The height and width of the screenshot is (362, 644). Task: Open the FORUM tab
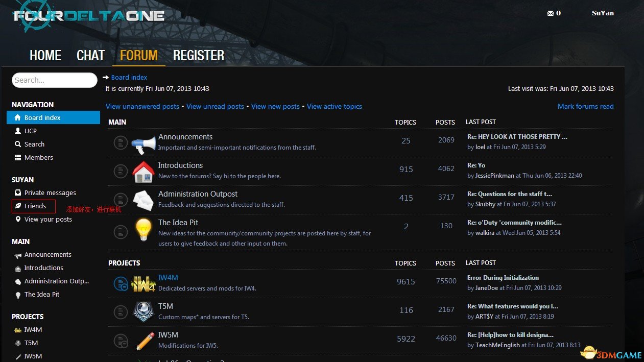139,56
